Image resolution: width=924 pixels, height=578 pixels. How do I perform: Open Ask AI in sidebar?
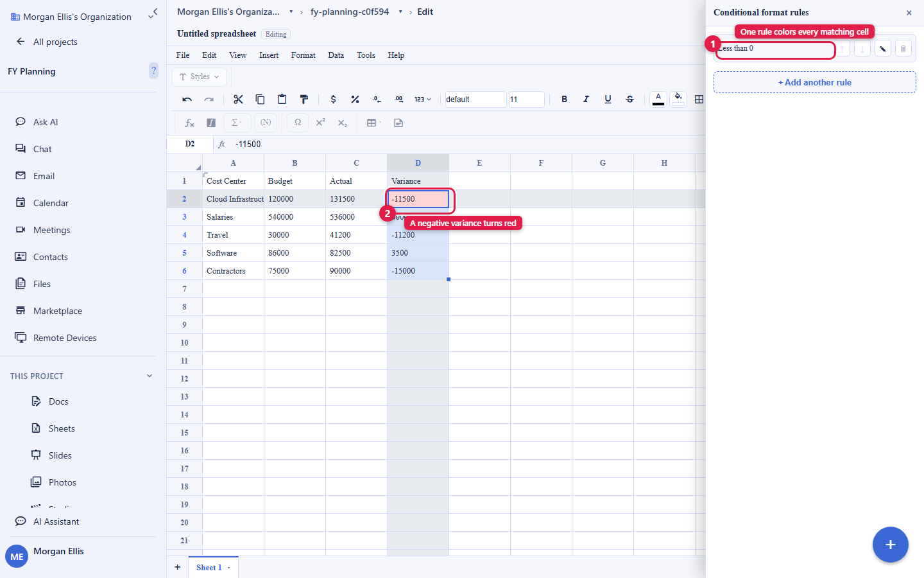(x=46, y=122)
